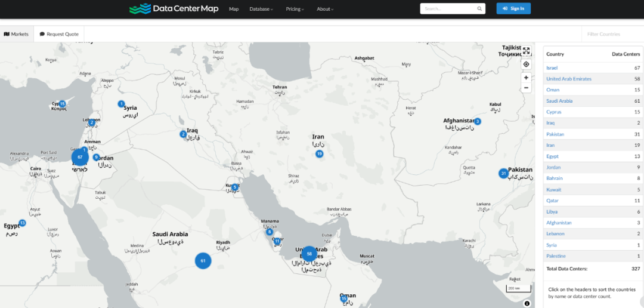Image resolution: width=644 pixels, height=308 pixels.
Task: Open the Saudi Arabia country link
Action: click(559, 101)
